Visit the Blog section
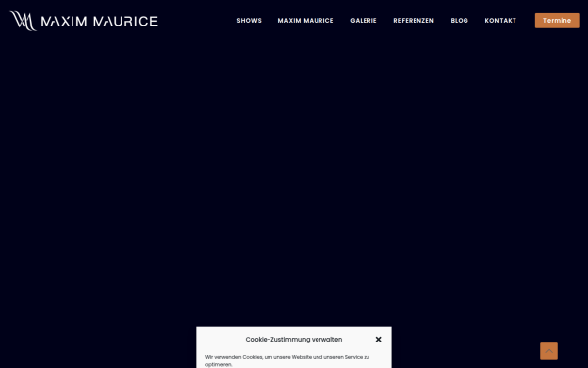588x368 pixels. click(x=460, y=21)
